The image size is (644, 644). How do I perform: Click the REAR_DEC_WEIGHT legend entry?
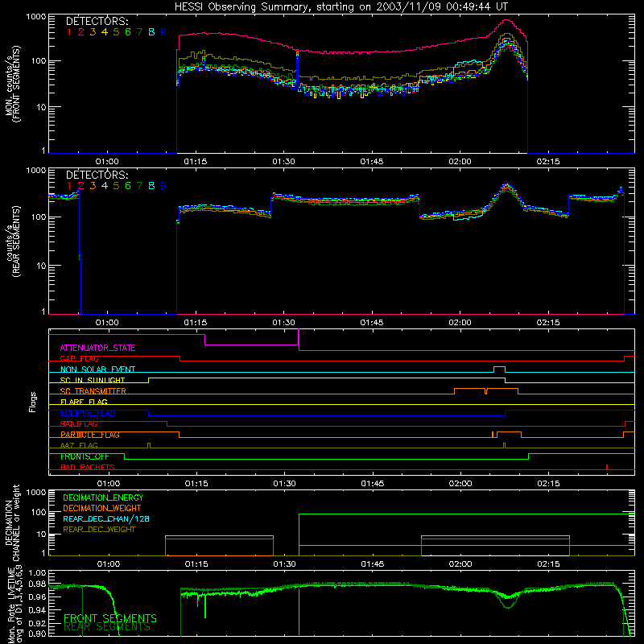(99, 530)
